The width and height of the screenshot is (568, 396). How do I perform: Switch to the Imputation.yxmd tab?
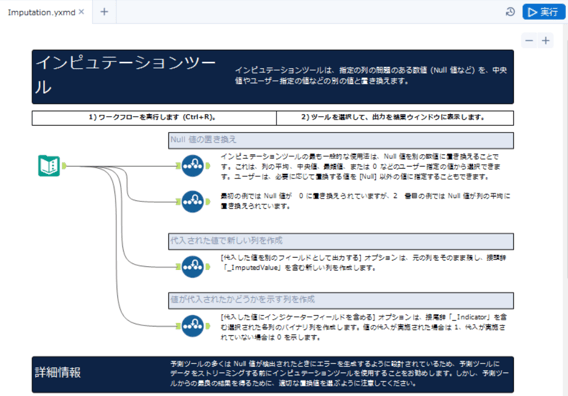41,12
